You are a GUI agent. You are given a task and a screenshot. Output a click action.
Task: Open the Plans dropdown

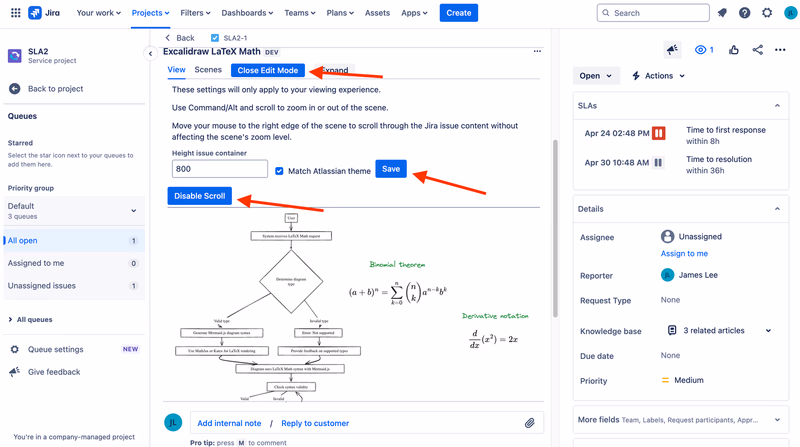(340, 13)
